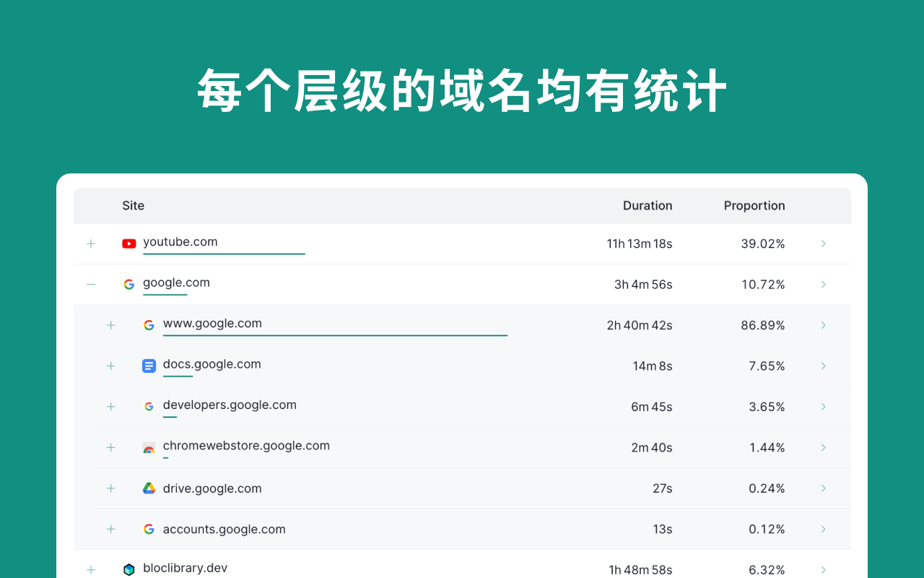The image size is (924, 578).
Task: Click the Duration column header
Action: [x=648, y=205]
